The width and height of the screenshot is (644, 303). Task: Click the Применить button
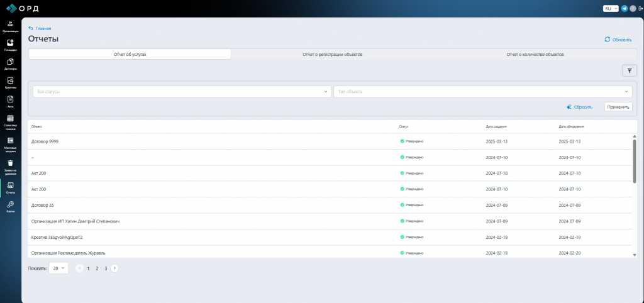click(x=618, y=107)
